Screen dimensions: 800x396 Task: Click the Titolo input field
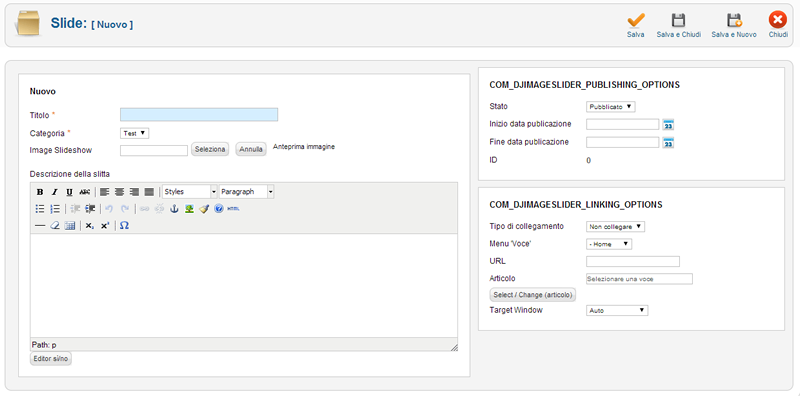199,114
